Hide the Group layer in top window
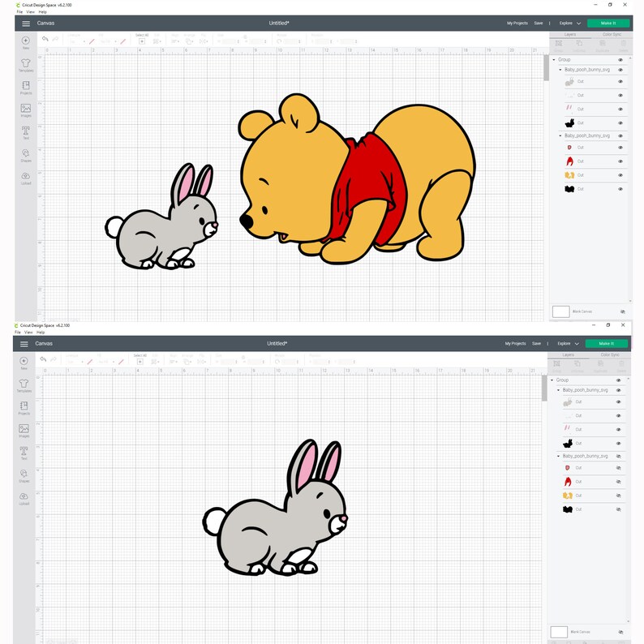This screenshot has height=644, width=644. [x=620, y=60]
